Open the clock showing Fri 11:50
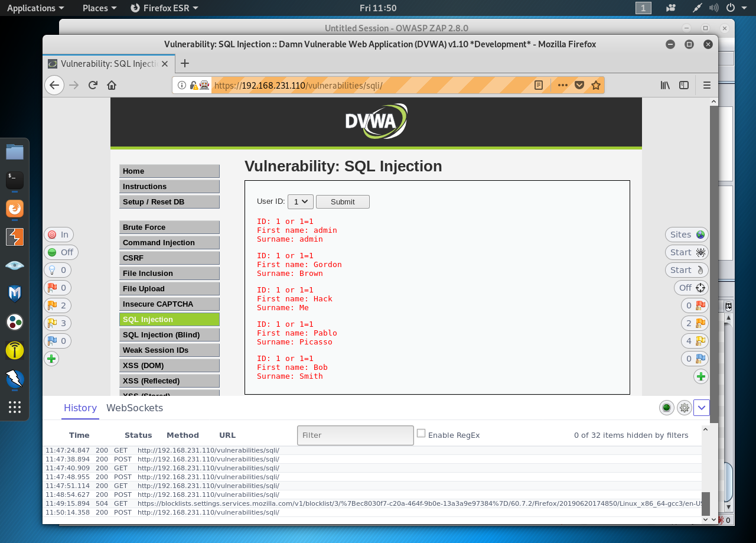 point(378,8)
